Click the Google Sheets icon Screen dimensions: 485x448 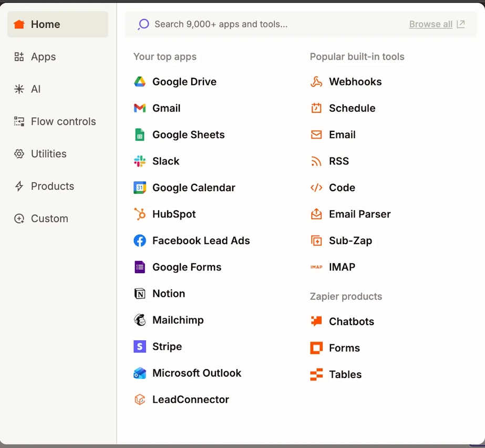[x=140, y=135]
